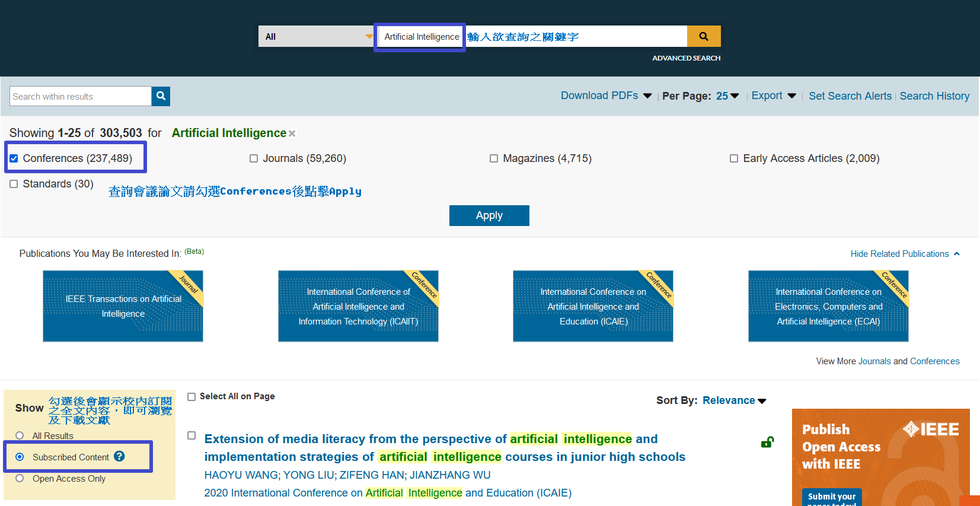Screen dimensions: 980x506
Task: Check Select All on Page
Action: [191, 397]
